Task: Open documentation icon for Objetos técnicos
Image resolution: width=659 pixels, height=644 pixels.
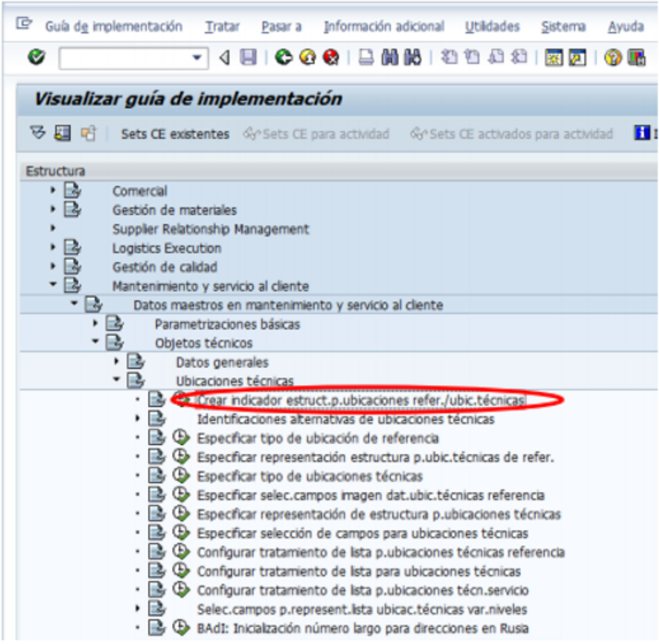Action: pyautogui.click(x=115, y=343)
